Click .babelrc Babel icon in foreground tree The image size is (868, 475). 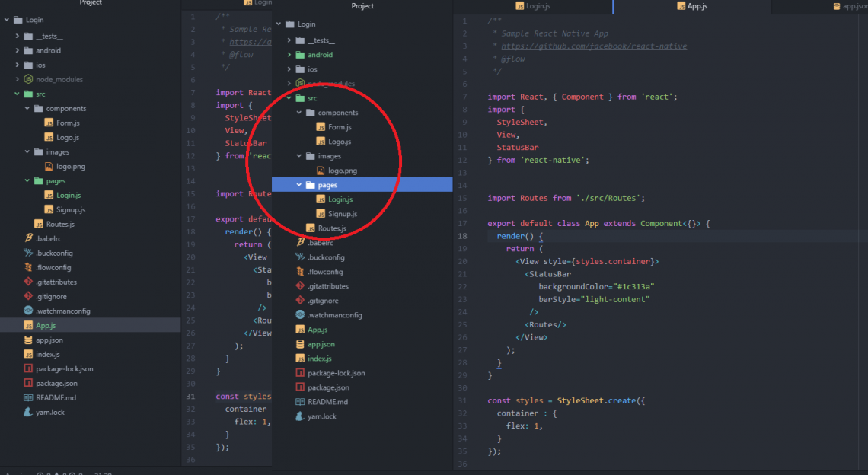click(x=301, y=243)
